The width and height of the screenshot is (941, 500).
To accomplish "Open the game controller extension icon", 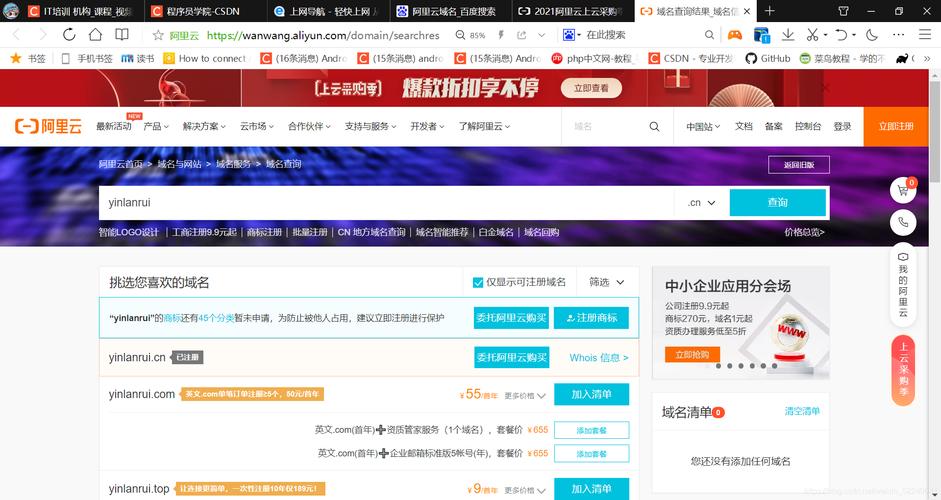I will pos(735,35).
